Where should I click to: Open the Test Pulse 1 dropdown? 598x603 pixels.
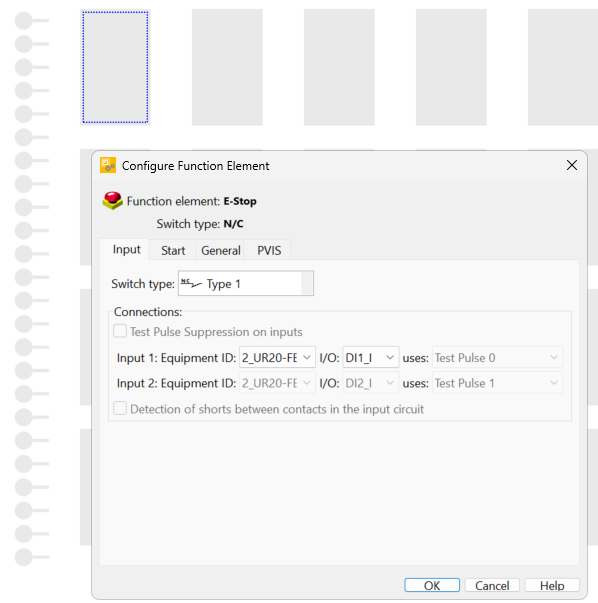tap(497, 383)
